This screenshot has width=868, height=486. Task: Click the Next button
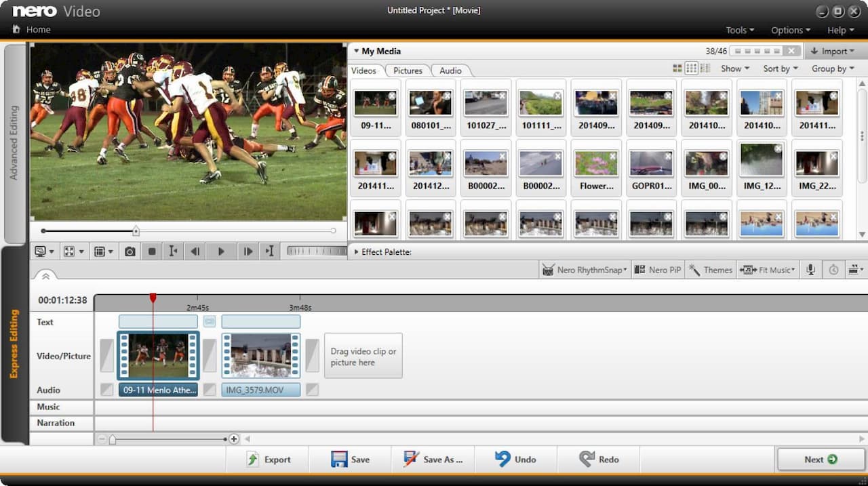pos(821,460)
